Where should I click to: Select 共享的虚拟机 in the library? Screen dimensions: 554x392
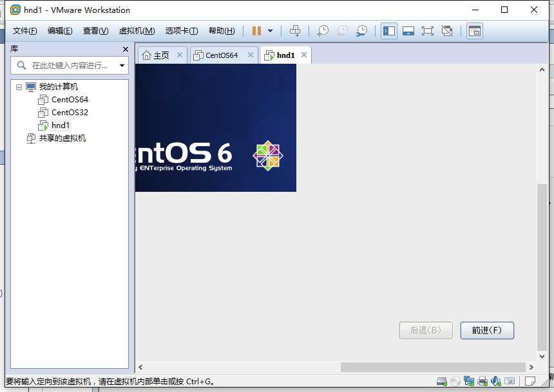pos(62,138)
